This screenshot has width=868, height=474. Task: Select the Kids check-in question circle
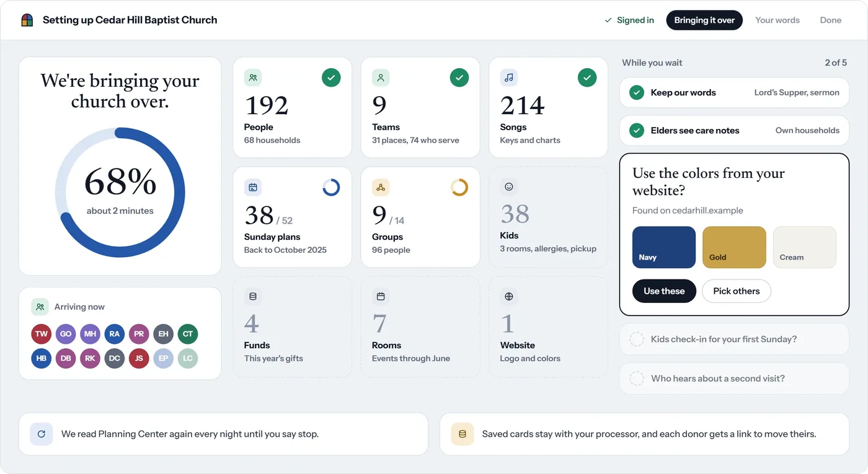pos(636,340)
